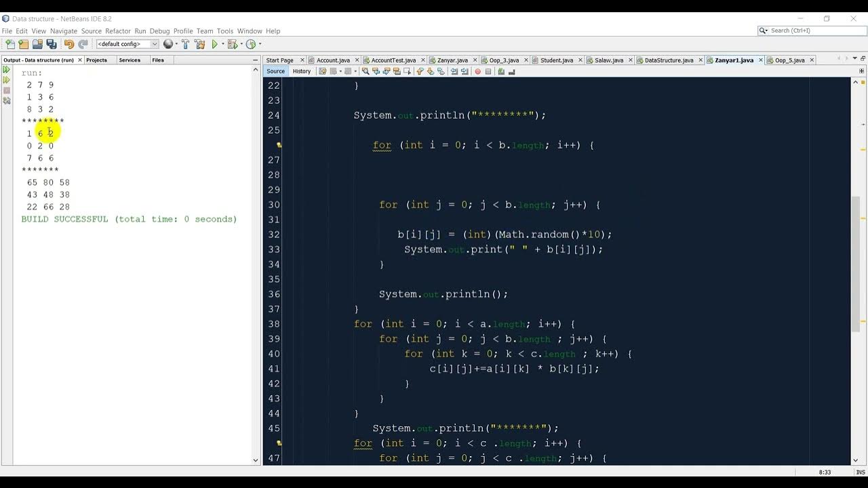Click the Clean and Build icon
Screen dimensions: 868x488
click(199, 44)
